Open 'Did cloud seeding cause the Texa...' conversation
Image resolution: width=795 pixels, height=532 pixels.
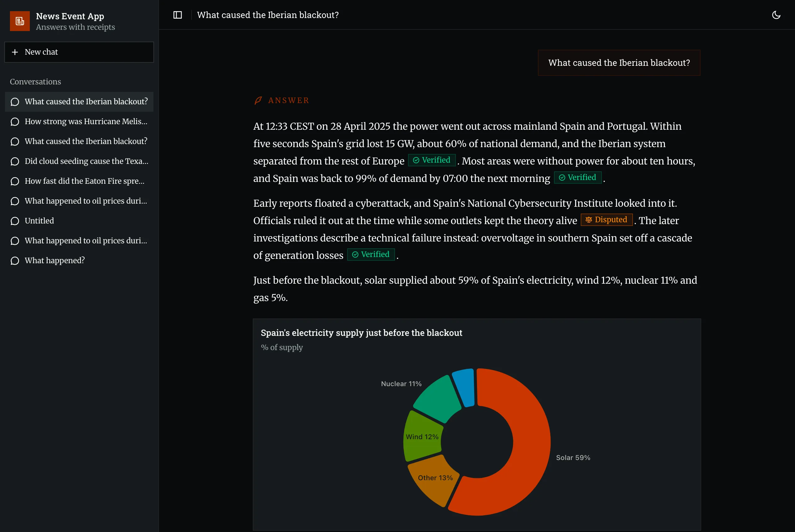pos(79,161)
